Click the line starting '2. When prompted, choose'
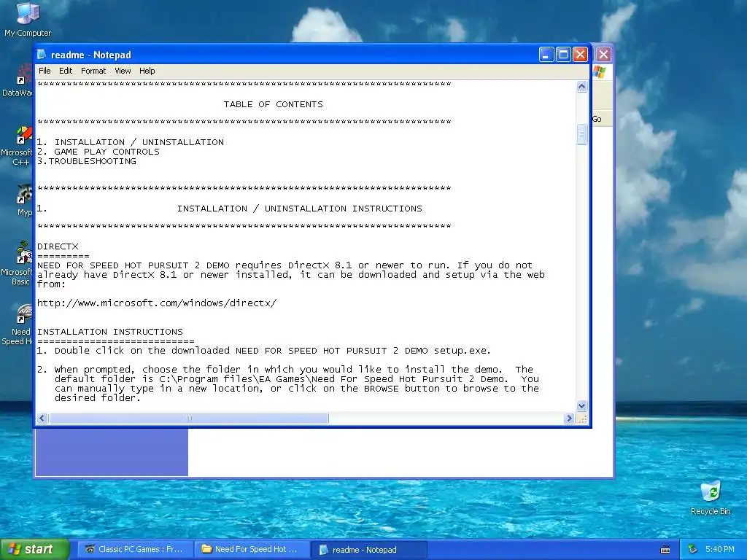747x560 pixels. click(285, 370)
